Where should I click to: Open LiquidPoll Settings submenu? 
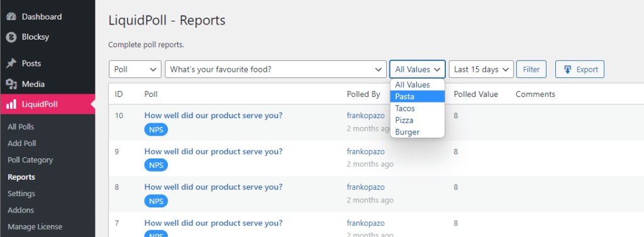tap(21, 194)
